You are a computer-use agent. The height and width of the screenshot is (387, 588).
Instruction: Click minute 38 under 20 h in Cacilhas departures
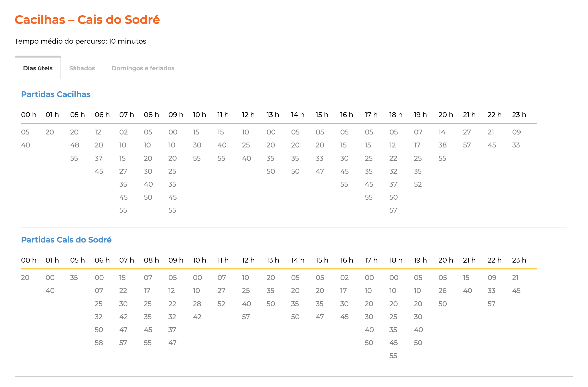point(442,145)
